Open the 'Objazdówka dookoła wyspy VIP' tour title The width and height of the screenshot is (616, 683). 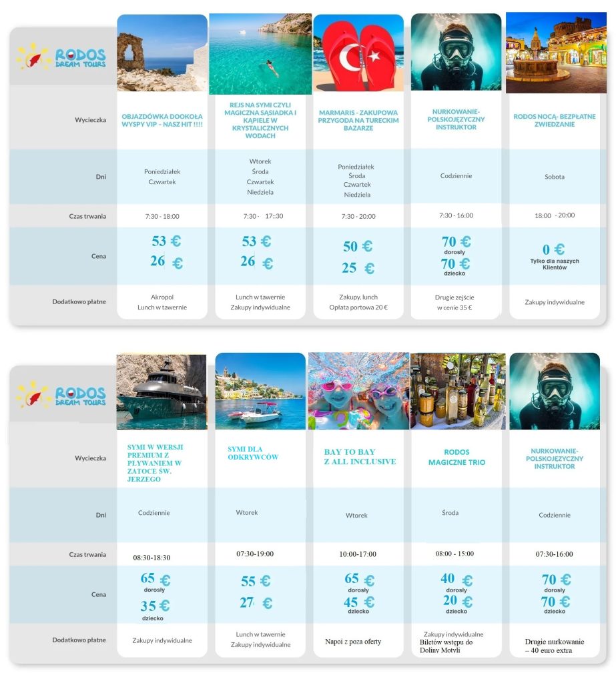coord(162,119)
